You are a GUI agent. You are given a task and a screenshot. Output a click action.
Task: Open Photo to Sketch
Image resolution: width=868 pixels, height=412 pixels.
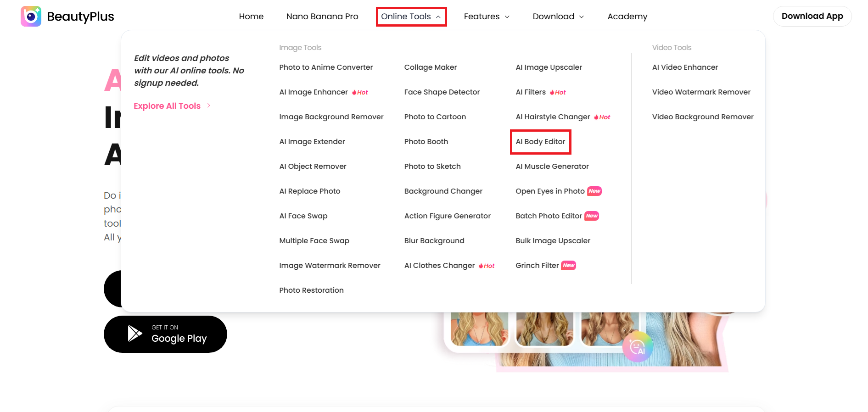coord(432,167)
